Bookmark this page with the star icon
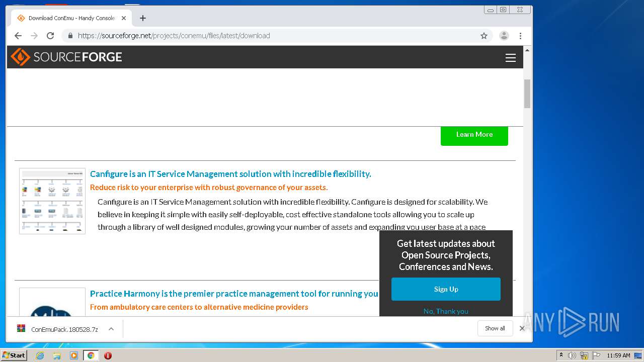This screenshot has height=362, width=644. pyautogui.click(x=484, y=36)
